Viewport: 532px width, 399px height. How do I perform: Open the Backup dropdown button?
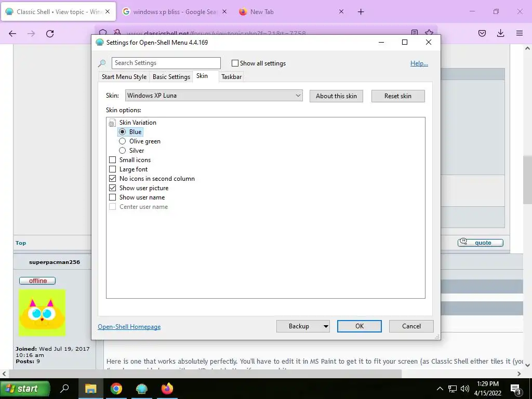[x=325, y=326]
